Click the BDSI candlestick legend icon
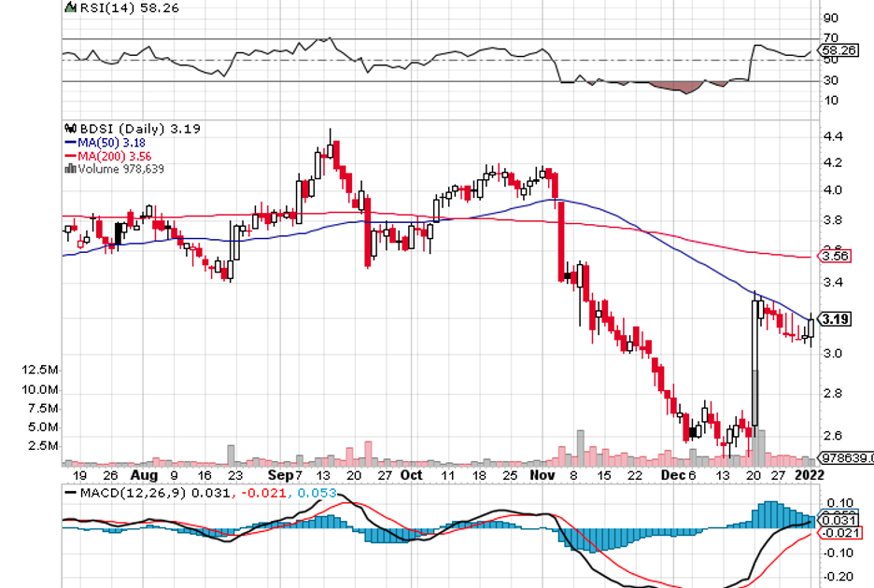This screenshot has width=874, height=588. point(68,129)
